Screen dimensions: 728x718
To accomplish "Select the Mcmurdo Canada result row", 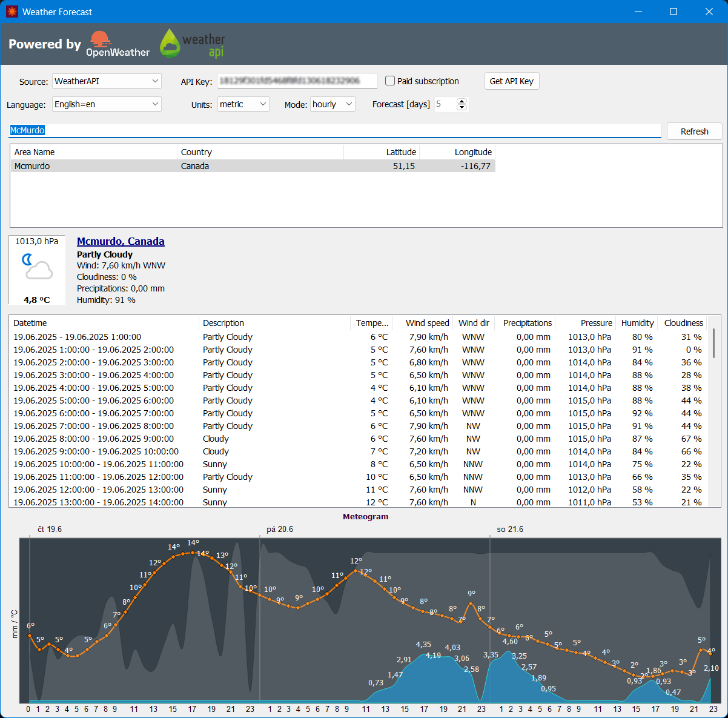I will [x=253, y=166].
